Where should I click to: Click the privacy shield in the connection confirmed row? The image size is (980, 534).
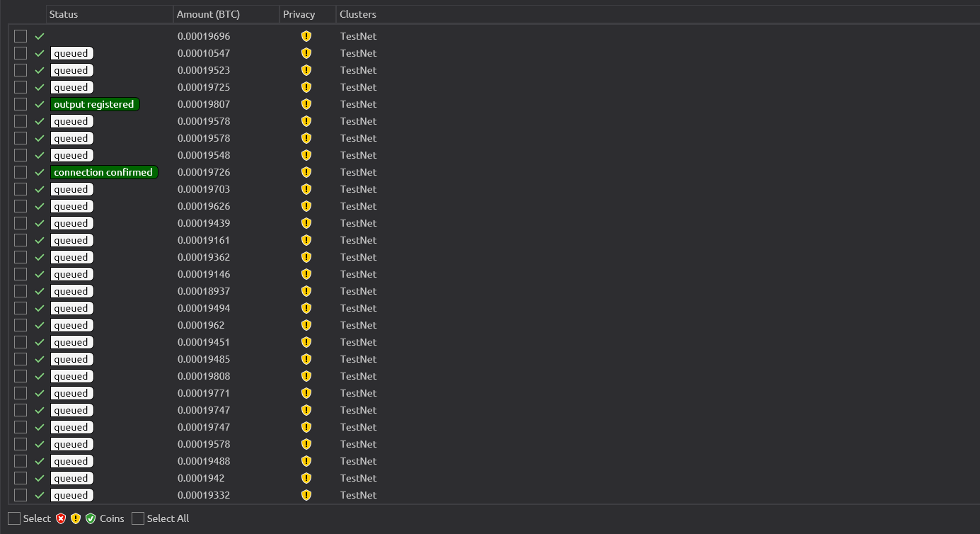pyautogui.click(x=306, y=172)
